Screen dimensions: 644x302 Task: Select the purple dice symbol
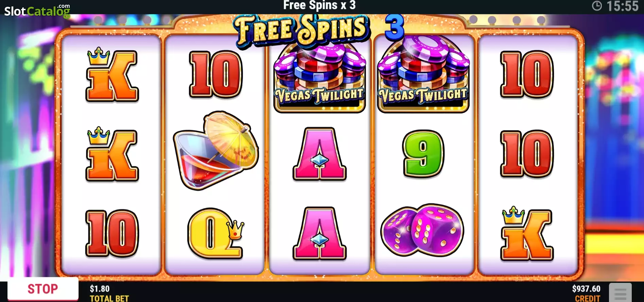tap(422, 230)
